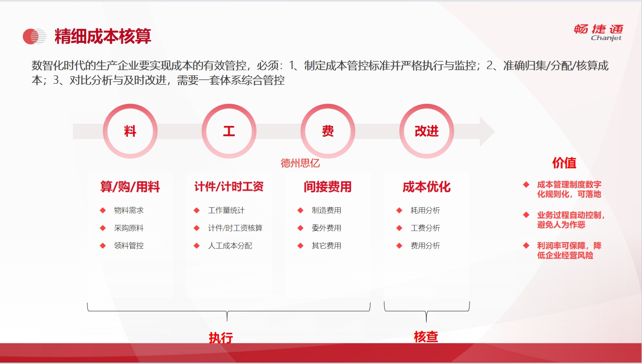
Task: Click the text 业务过程自动控制，避免人为作恶
Action: coord(571,220)
